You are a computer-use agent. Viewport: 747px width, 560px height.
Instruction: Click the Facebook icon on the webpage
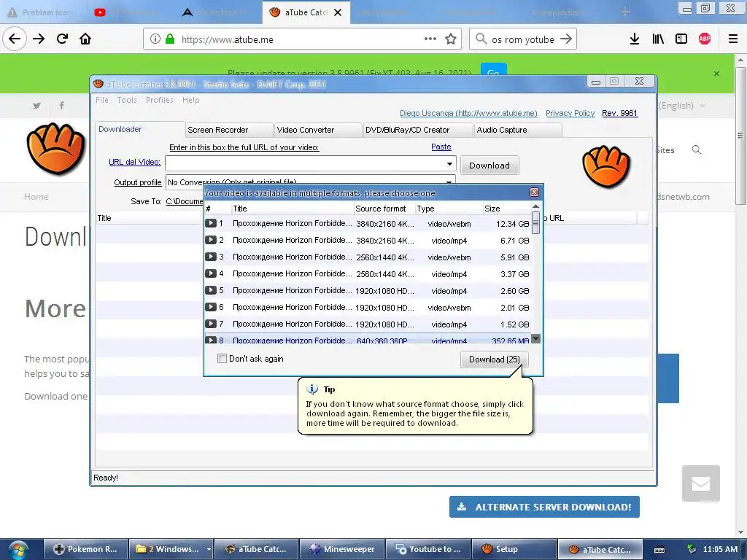pos(61,105)
